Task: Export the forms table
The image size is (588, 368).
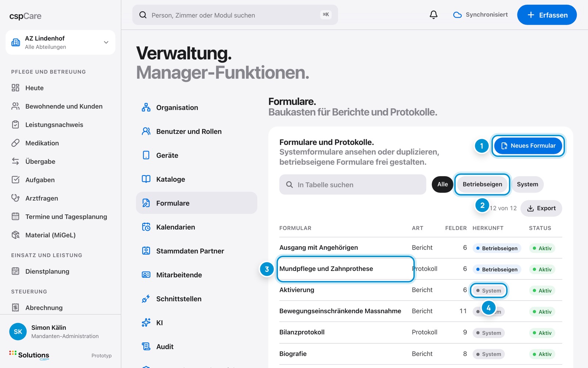Action: tap(541, 208)
